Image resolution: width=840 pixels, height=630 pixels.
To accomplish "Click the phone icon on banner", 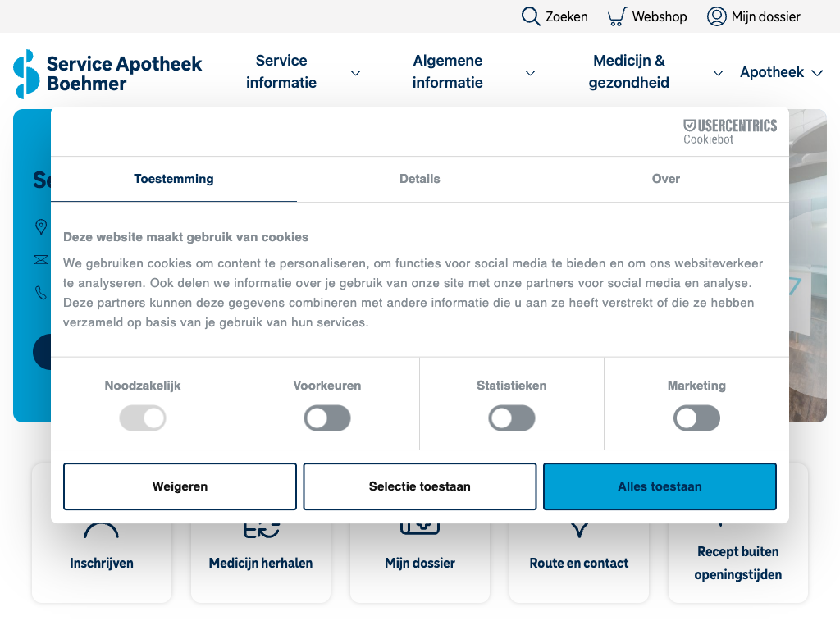I will tap(41, 292).
